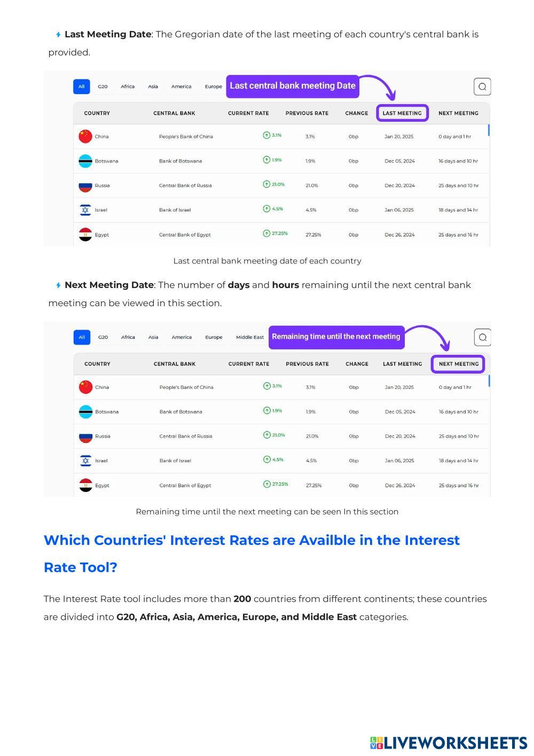Click Egypt flag icon in upper table
Image resolution: width=534 pixels, height=756 pixels.
pyautogui.click(x=85, y=235)
